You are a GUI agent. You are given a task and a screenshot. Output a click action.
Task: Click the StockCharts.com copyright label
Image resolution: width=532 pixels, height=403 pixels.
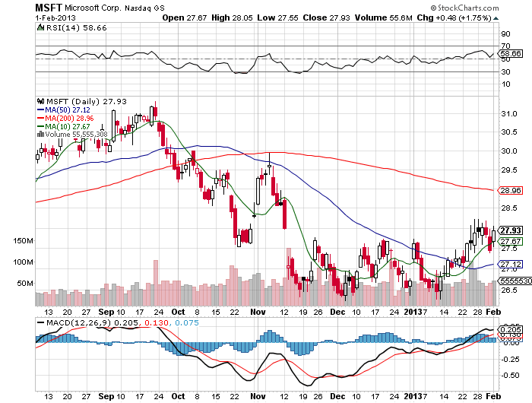(465, 8)
